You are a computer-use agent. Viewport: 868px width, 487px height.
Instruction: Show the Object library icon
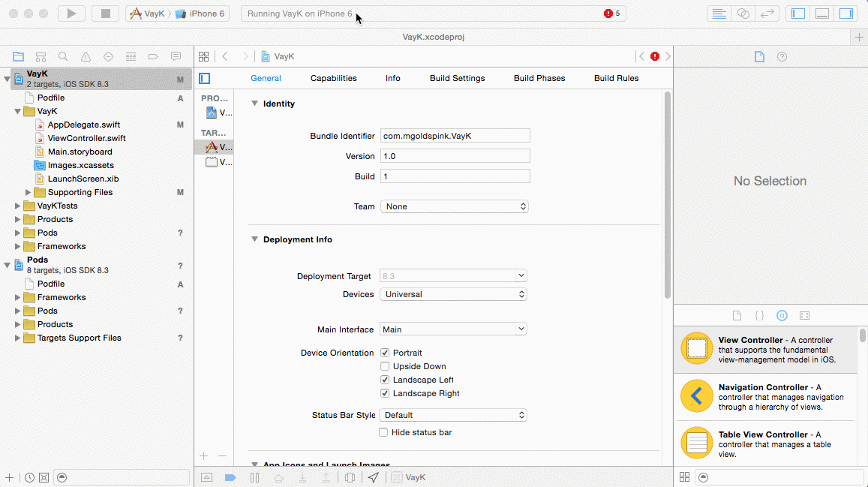pos(782,316)
